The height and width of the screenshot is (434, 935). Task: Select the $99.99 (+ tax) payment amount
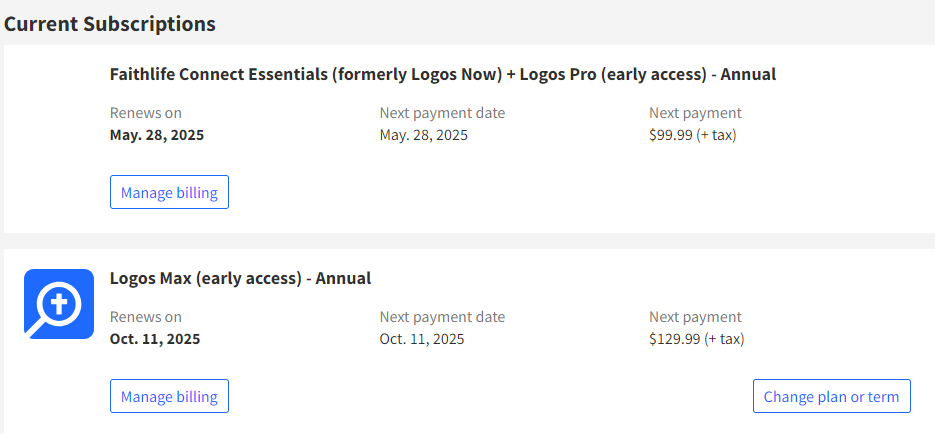693,135
